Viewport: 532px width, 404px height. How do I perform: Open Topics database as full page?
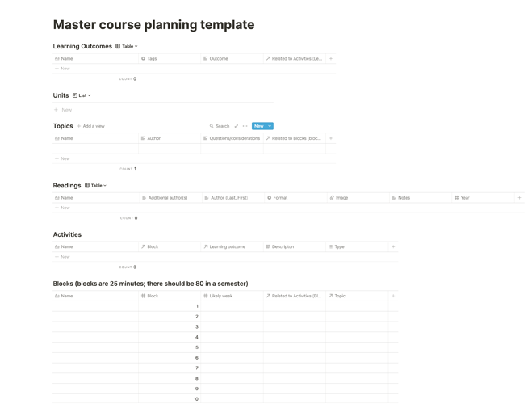click(x=237, y=126)
